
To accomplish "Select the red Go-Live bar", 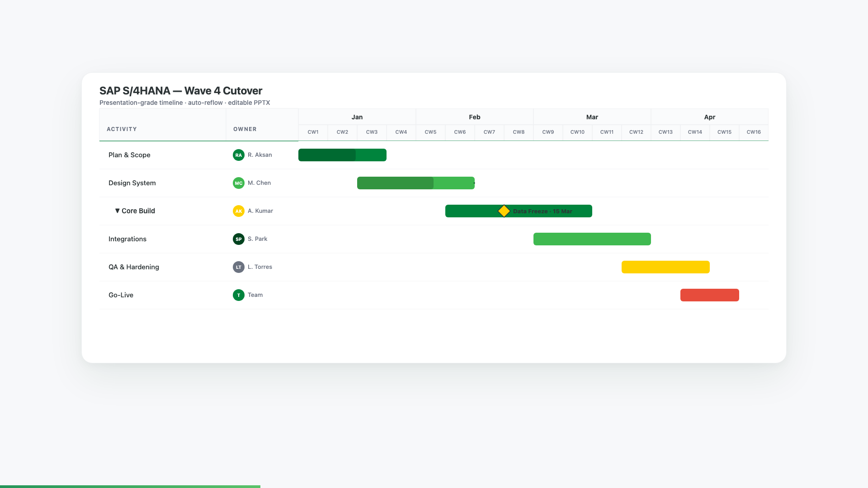I will [710, 295].
